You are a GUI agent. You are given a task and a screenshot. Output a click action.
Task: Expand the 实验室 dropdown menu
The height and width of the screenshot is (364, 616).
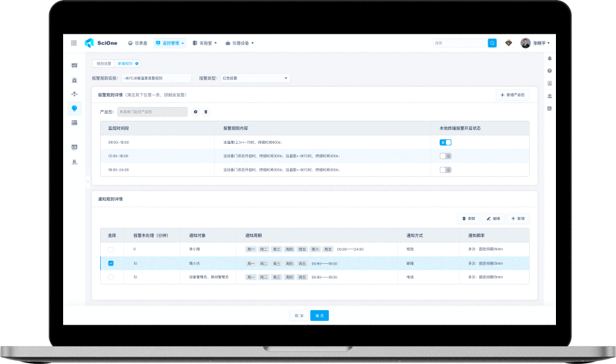205,43
